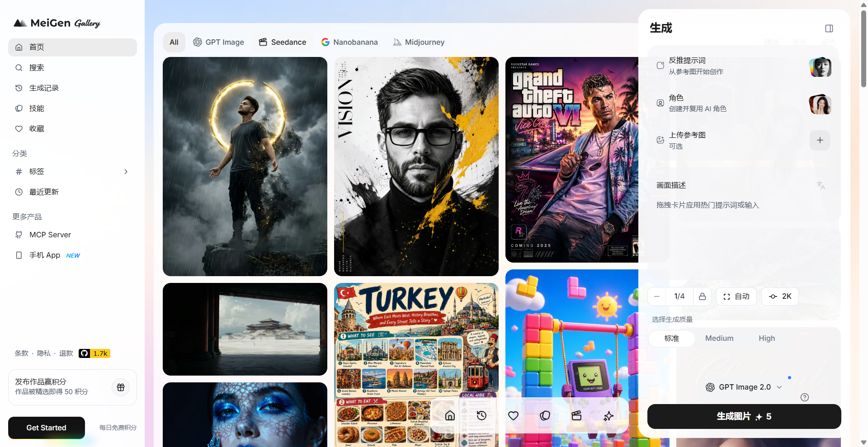Open the temple landscape image

(245, 329)
